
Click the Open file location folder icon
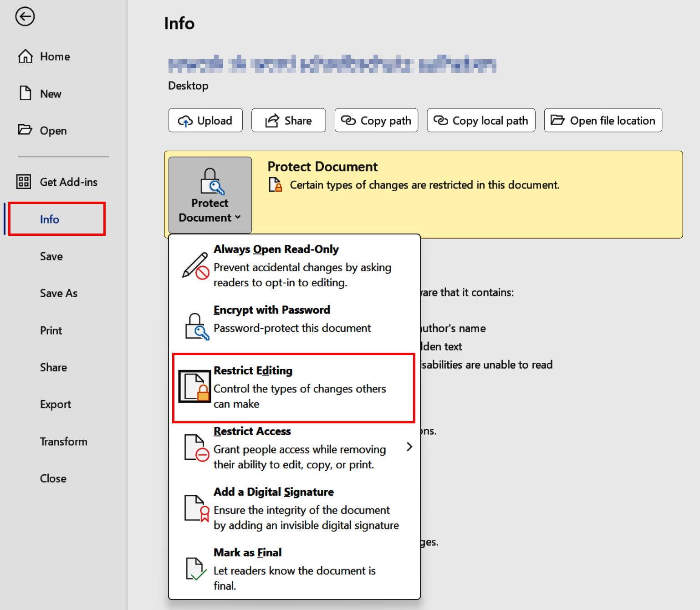[x=557, y=120]
